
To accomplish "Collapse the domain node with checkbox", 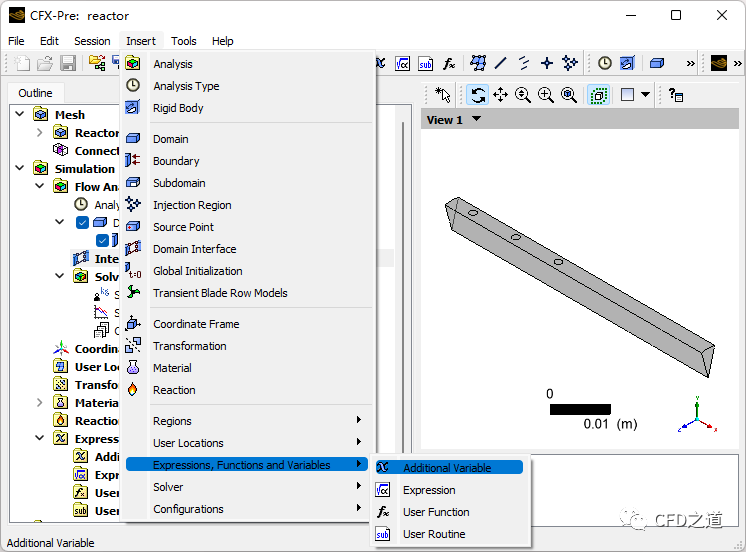I will tap(60, 222).
